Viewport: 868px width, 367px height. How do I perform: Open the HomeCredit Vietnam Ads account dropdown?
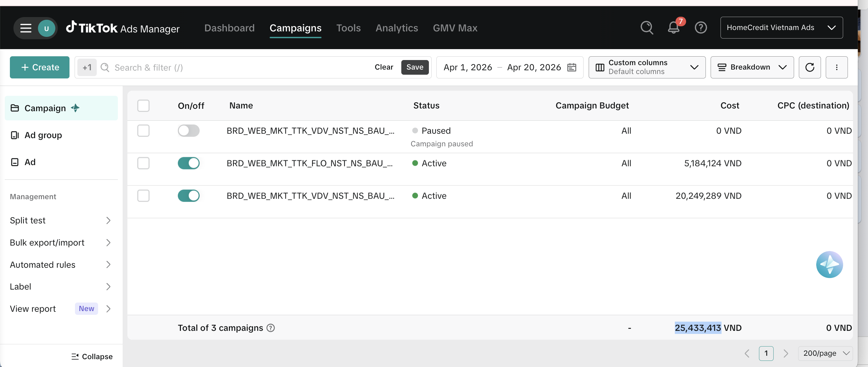781,28
